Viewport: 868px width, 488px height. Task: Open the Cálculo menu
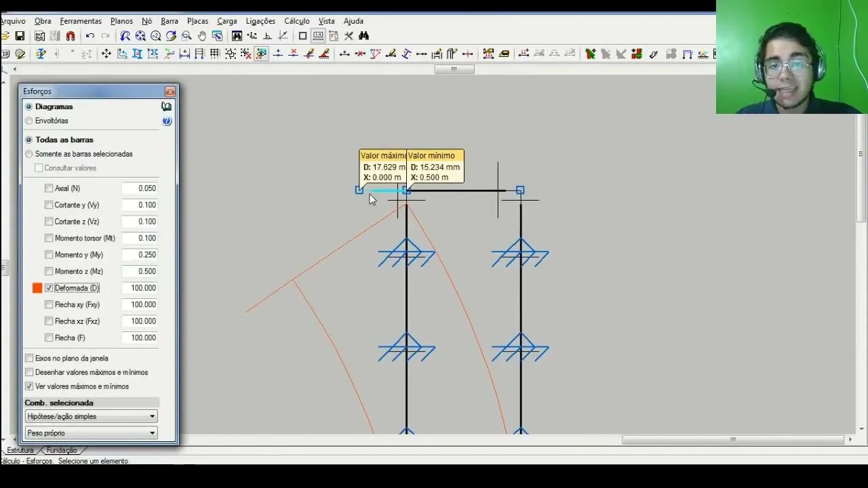coord(297,21)
